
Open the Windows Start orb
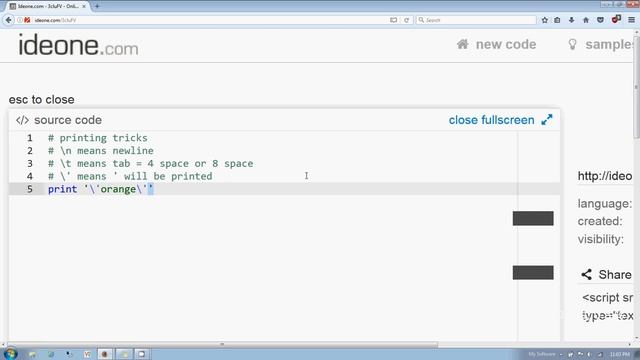pyautogui.click(x=10, y=353)
